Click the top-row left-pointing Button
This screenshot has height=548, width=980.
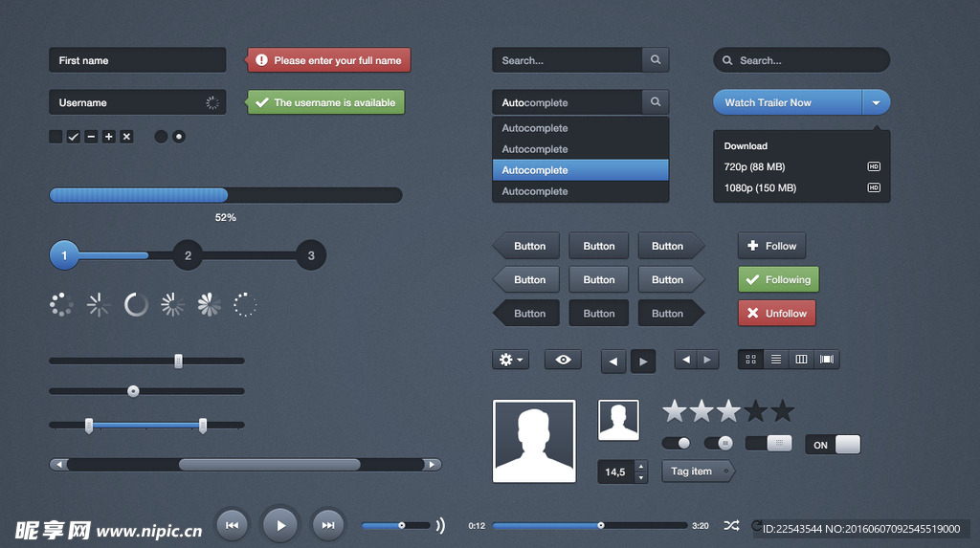coord(526,246)
